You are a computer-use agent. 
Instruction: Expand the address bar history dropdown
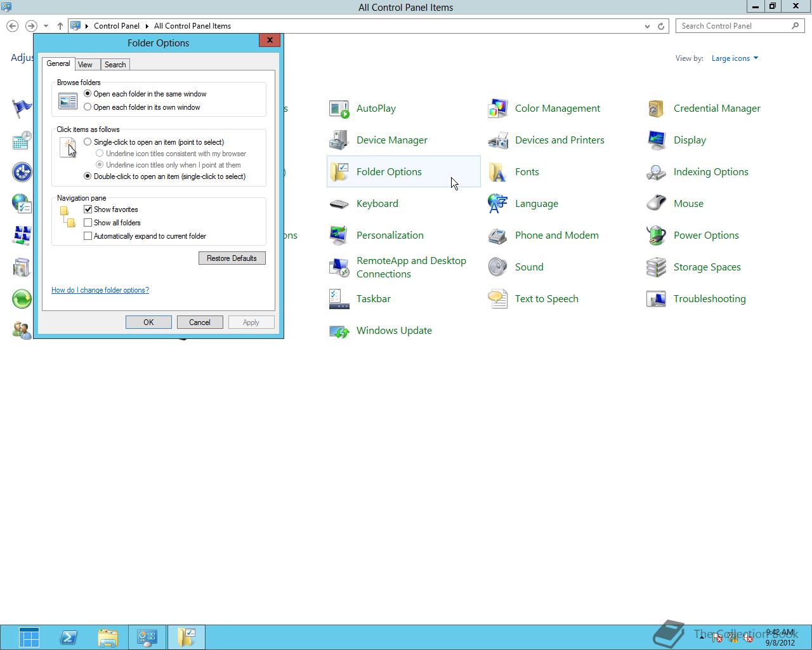647,26
